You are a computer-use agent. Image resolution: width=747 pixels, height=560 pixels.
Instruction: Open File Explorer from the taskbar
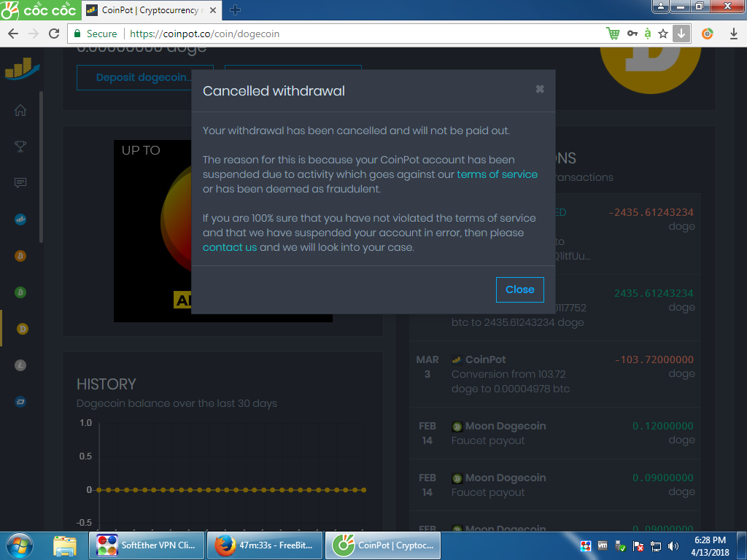[65, 545]
